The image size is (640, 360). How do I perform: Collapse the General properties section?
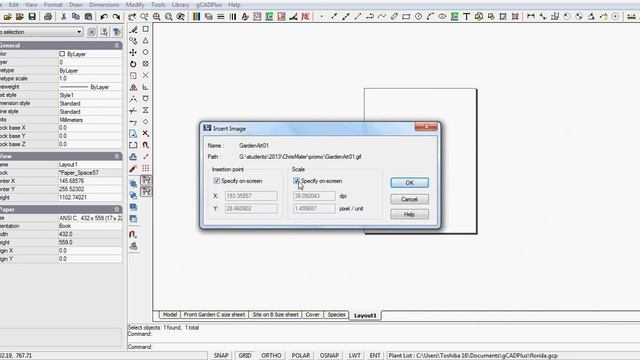pos(116,45)
